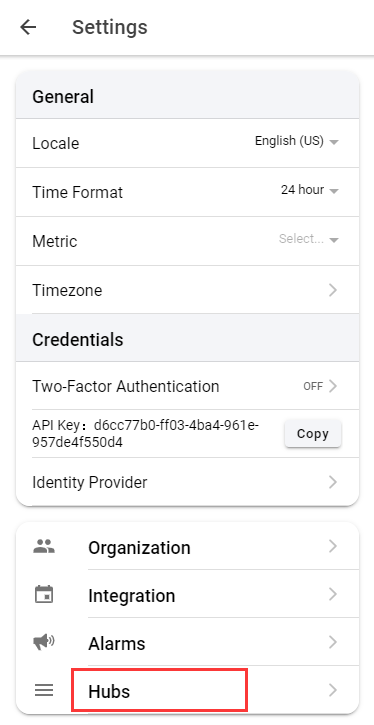
Task: Go back using the arrow icon
Action: coord(28,27)
